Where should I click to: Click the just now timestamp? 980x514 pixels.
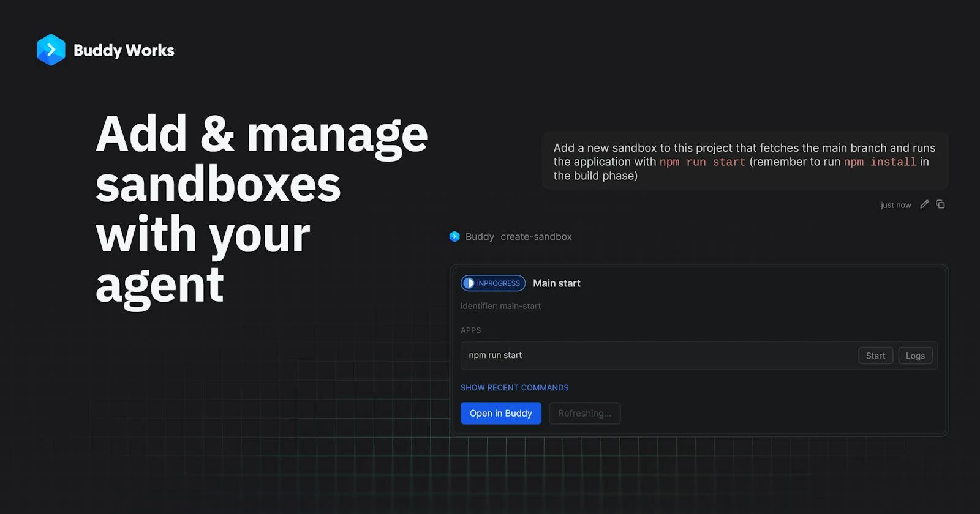895,205
